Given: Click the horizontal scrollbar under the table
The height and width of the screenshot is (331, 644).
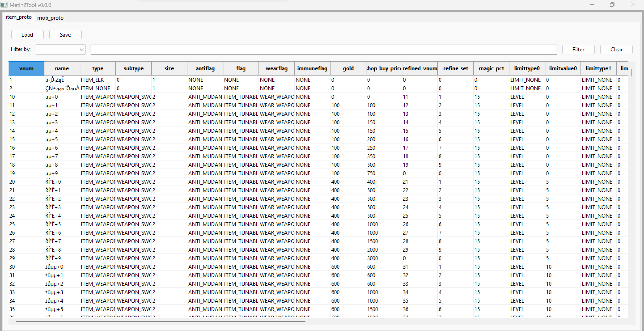Looking at the screenshot, I should [x=161, y=321].
